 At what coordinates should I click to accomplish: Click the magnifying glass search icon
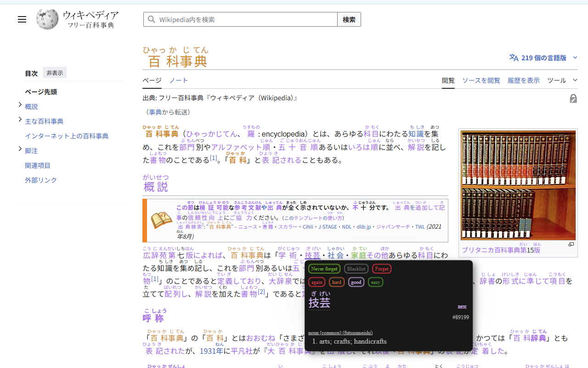152,19
